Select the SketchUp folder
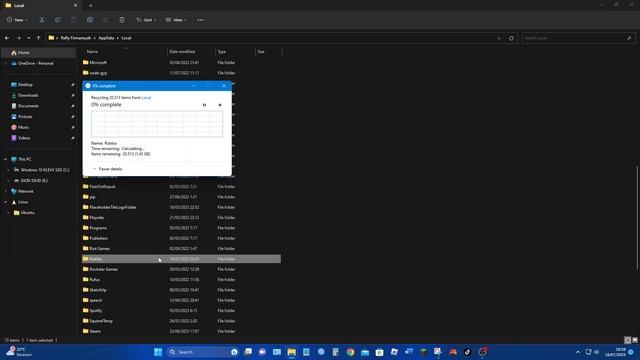The image size is (640, 360). [x=98, y=290]
